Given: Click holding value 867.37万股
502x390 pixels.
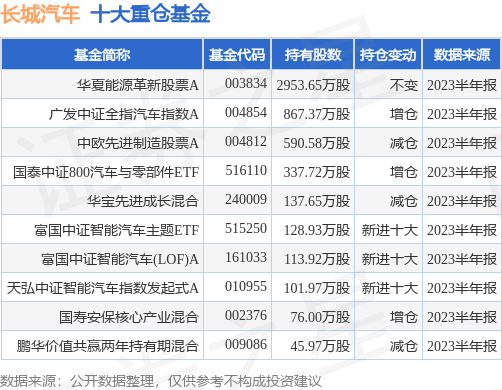Looking at the screenshot, I should coord(317,114).
